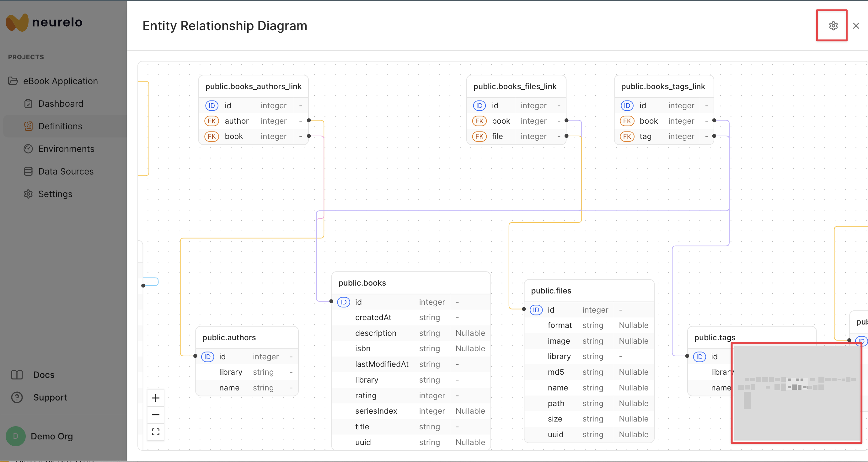The image size is (868, 462).
Task: Zoom in with the plus button
Action: (155, 398)
